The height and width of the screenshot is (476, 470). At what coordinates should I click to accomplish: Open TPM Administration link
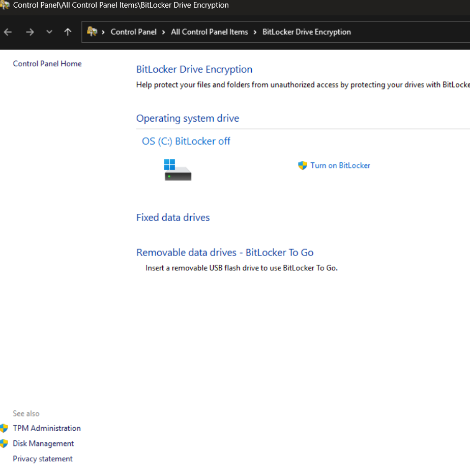(x=47, y=428)
